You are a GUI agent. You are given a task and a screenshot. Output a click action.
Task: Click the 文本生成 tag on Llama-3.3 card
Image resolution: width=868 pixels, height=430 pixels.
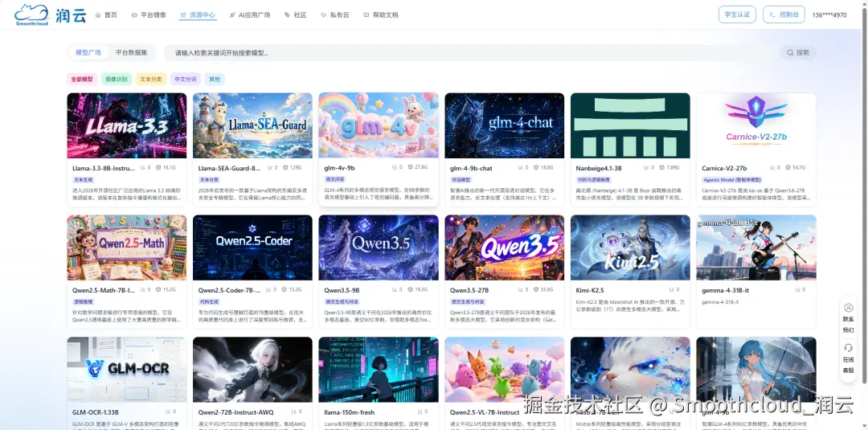(x=84, y=180)
